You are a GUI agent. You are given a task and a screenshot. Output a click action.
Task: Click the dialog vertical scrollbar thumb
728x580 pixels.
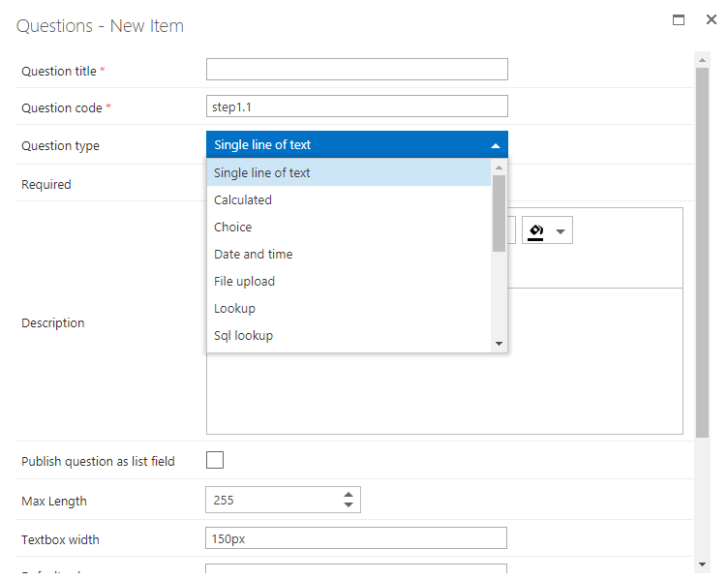pyautogui.click(x=702, y=253)
